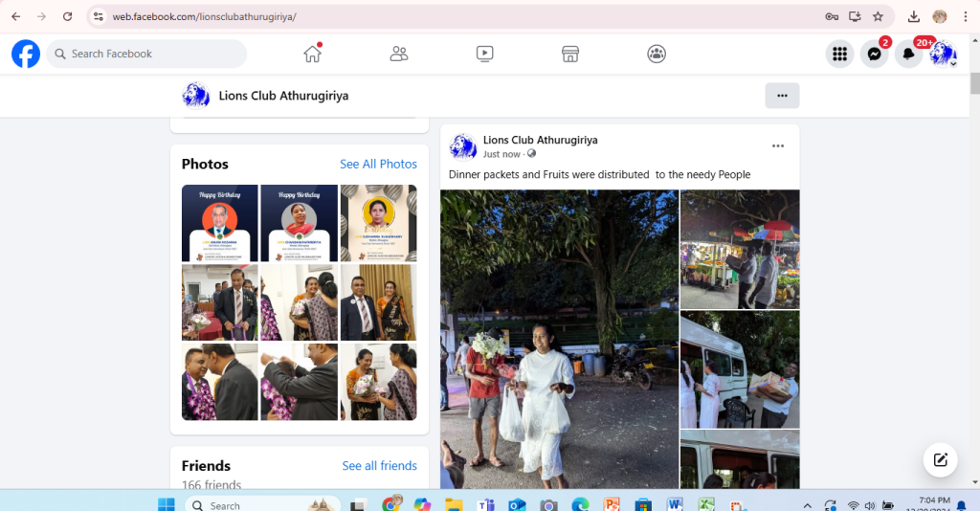This screenshot has width=980, height=511.
Task: Open the gold Birthday card photo thumbnail
Action: (x=378, y=223)
